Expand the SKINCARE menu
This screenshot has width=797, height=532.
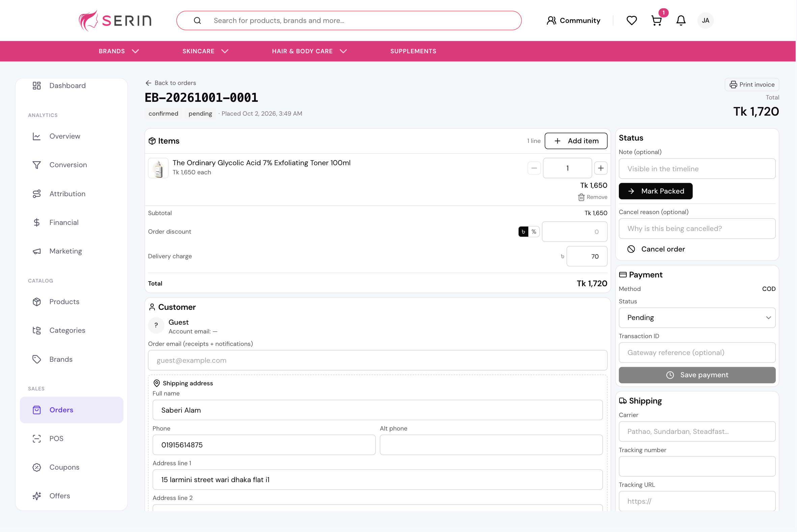205,51
